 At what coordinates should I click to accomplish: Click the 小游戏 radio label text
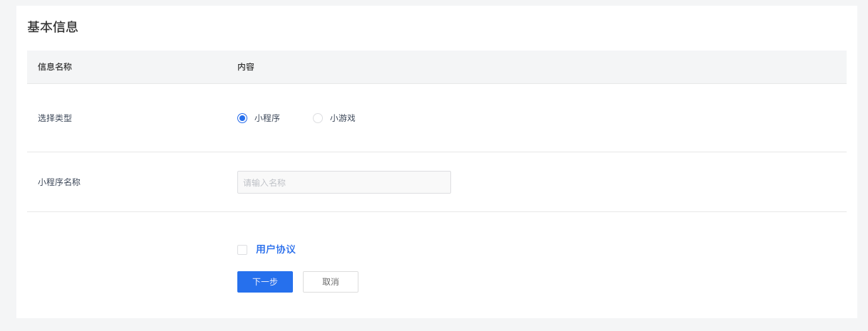pos(343,118)
